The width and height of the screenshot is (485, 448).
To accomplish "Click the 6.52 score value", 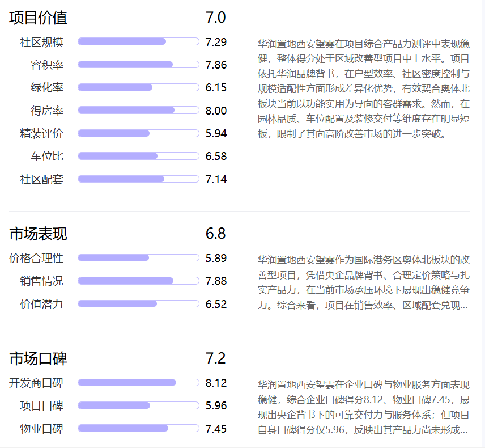I will pyautogui.click(x=216, y=304).
